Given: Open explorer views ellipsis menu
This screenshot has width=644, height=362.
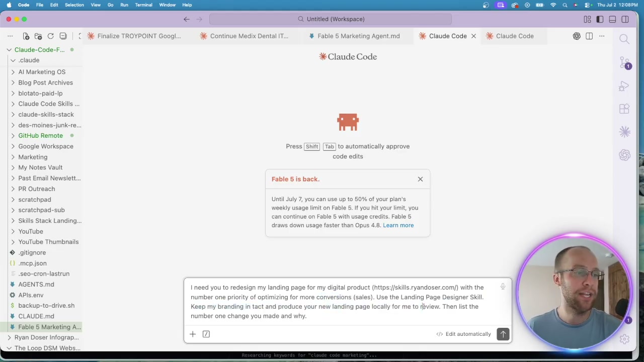Looking at the screenshot, I should click(10, 36).
